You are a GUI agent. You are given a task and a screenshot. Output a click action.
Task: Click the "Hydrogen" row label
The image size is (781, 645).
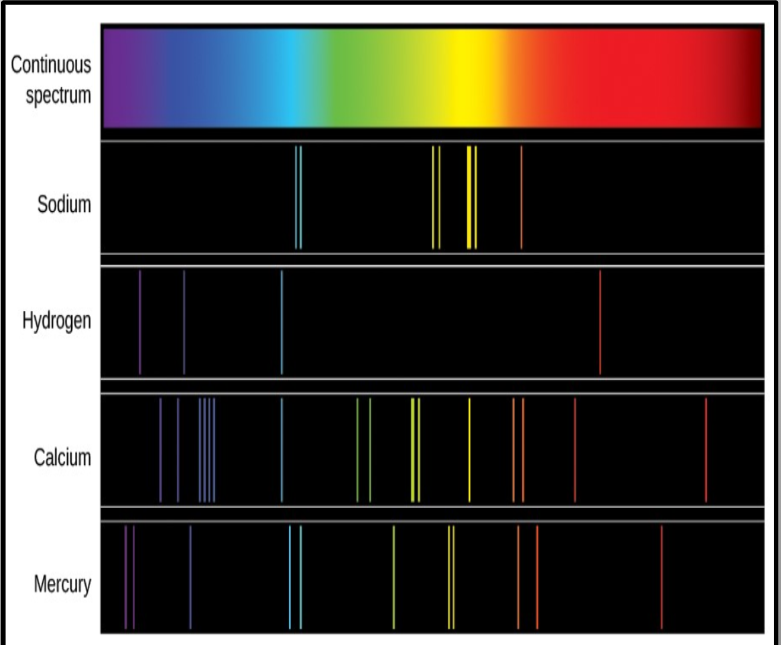click(x=57, y=321)
